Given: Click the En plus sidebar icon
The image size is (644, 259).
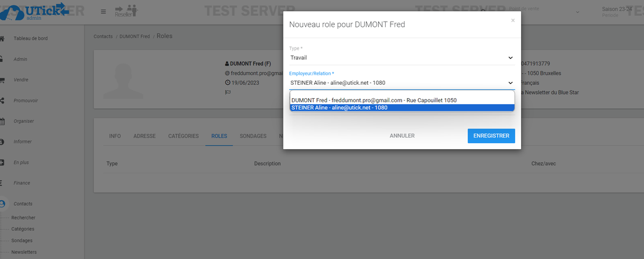Looking at the screenshot, I should pos(2,163).
